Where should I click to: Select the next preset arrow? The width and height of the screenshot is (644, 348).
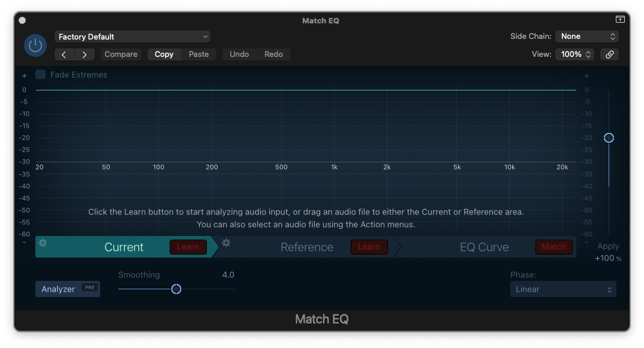(x=84, y=54)
